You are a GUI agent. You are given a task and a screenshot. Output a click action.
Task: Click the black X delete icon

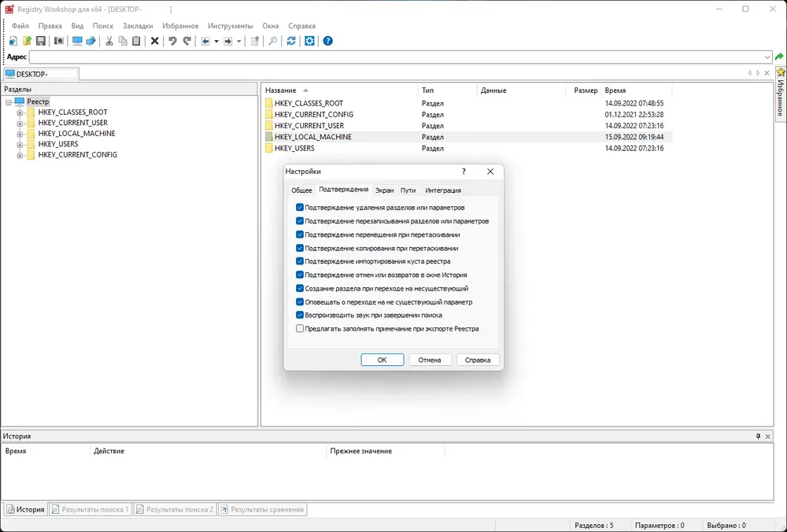click(154, 41)
